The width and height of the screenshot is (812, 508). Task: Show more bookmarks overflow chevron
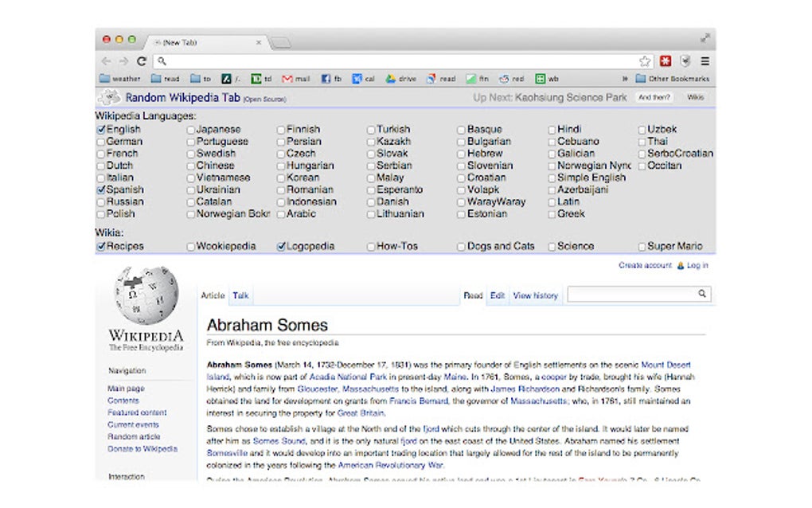(625, 79)
